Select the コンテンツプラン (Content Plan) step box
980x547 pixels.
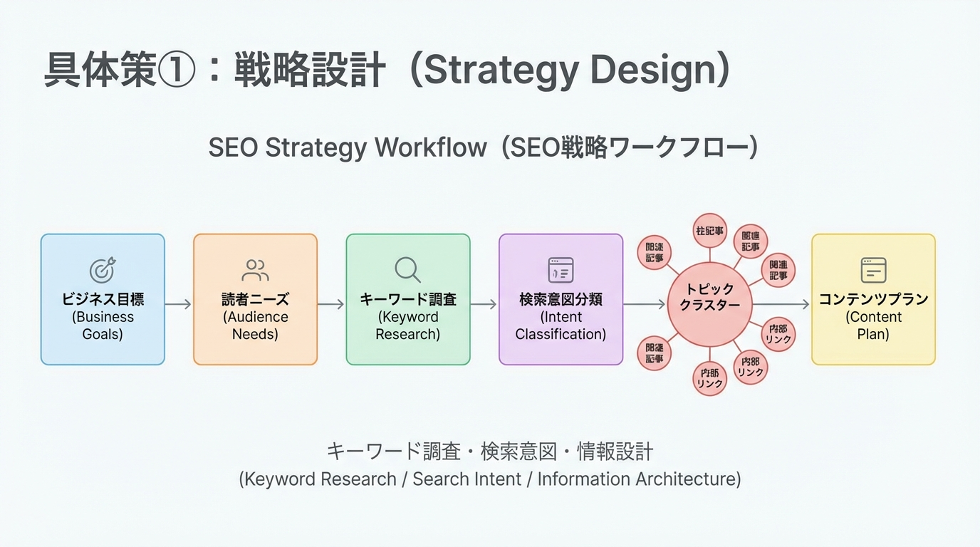[873, 299]
